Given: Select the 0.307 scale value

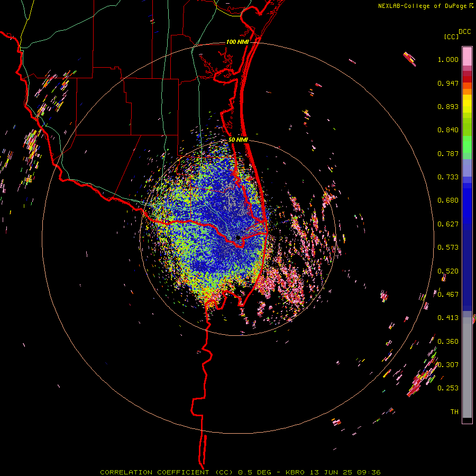Looking at the screenshot, I should pos(448,364).
